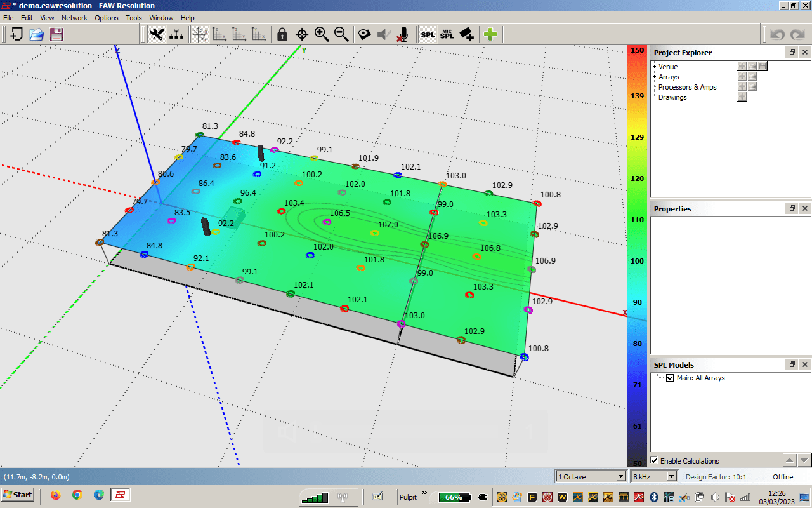Click the Zoom In magnifier icon
Viewport: 812px width, 508px height.
pyautogui.click(x=322, y=34)
